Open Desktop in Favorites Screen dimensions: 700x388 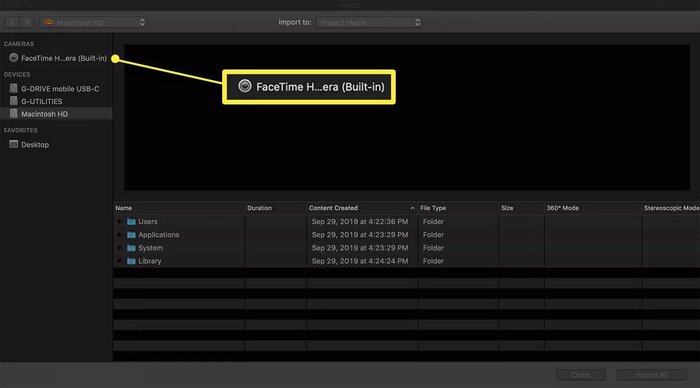[57, 145]
